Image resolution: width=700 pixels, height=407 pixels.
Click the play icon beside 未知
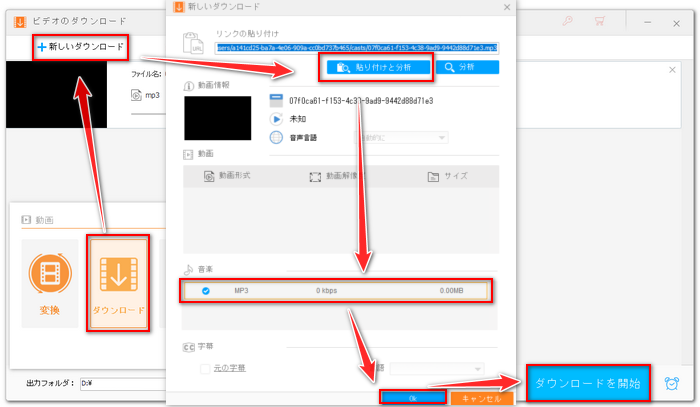(276, 119)
